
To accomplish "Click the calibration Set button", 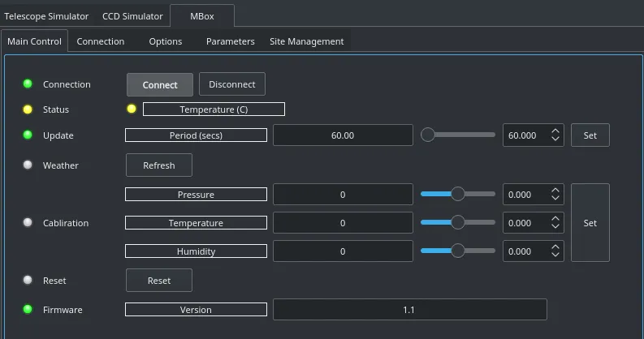I will click(590, 222).
